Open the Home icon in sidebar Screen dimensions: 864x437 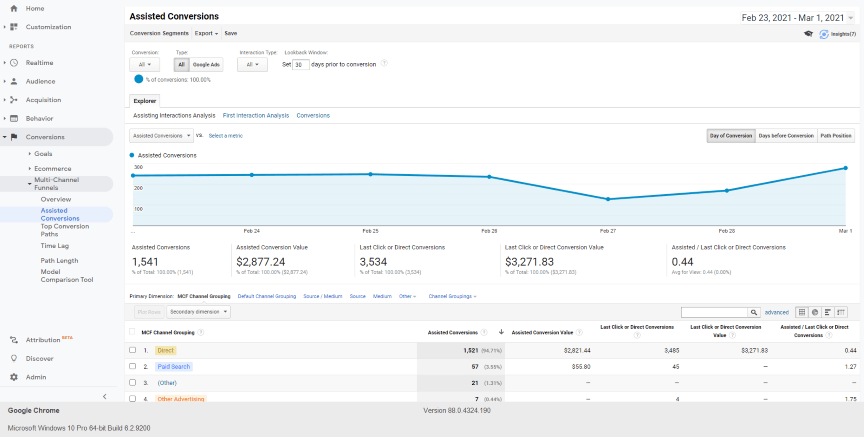(14, 9)
